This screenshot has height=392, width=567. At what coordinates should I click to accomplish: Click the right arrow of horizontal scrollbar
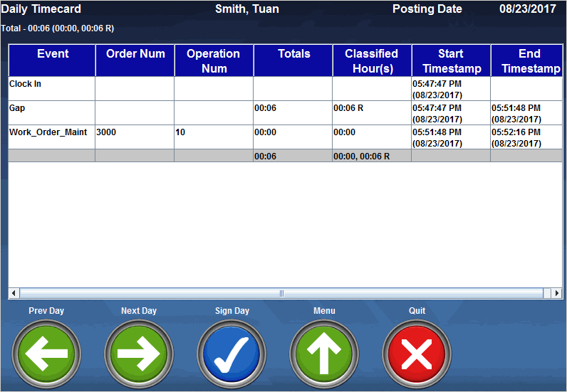[557, 293]
